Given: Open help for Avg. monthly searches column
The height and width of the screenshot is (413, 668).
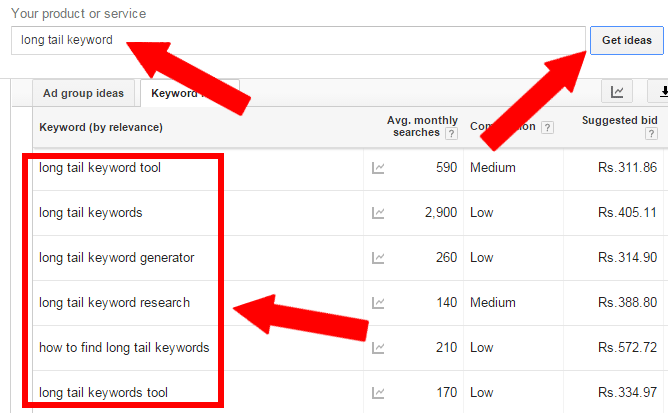Looking at the screenshot, I should tap(451, 133).
